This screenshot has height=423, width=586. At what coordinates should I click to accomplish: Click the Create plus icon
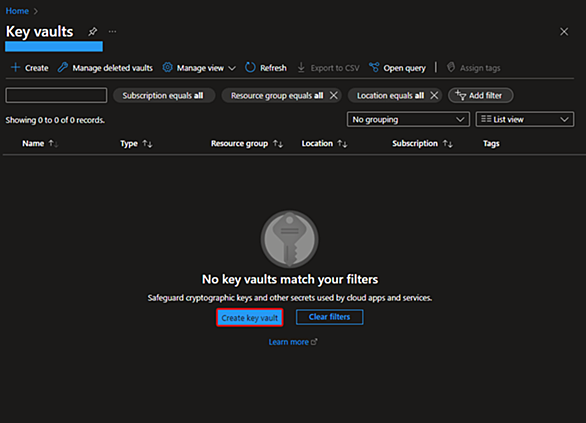tap(15, 68)
